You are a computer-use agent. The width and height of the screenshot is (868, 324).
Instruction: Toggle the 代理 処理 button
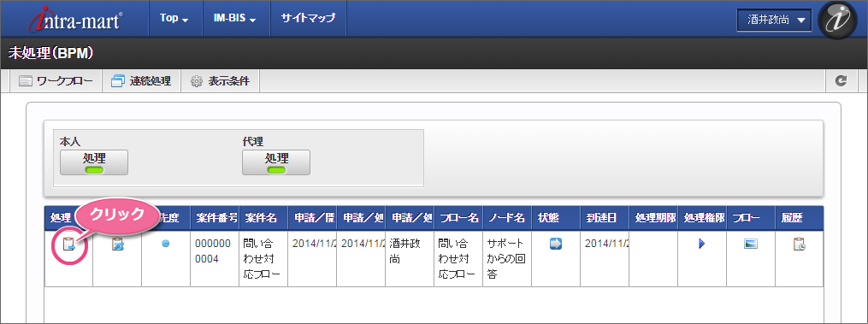[276, 162]
